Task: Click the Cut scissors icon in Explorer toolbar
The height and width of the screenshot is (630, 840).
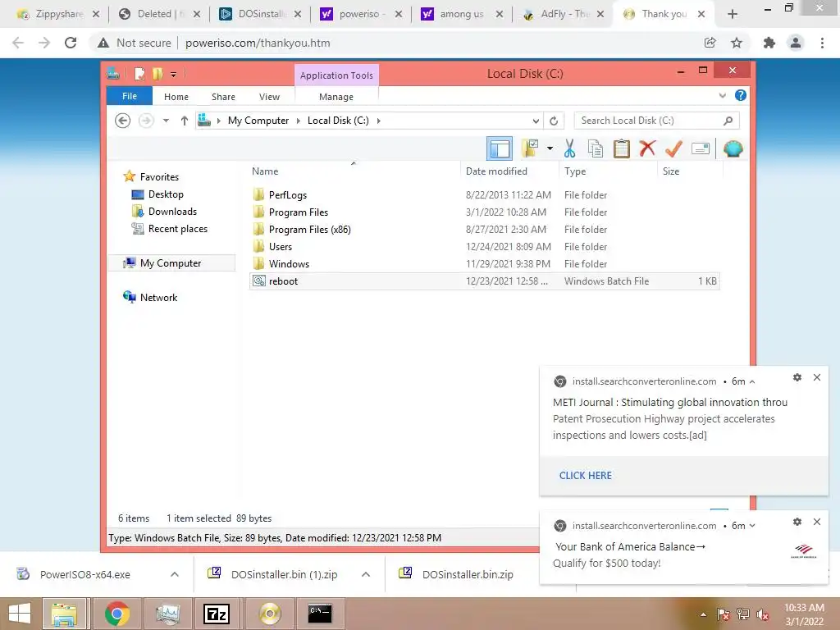Action: tap(569, 148)
